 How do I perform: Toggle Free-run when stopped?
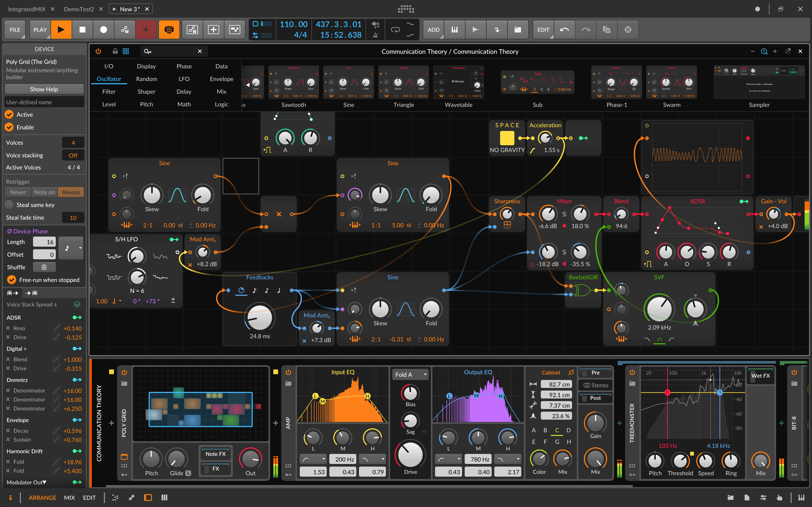pos(12,280)
